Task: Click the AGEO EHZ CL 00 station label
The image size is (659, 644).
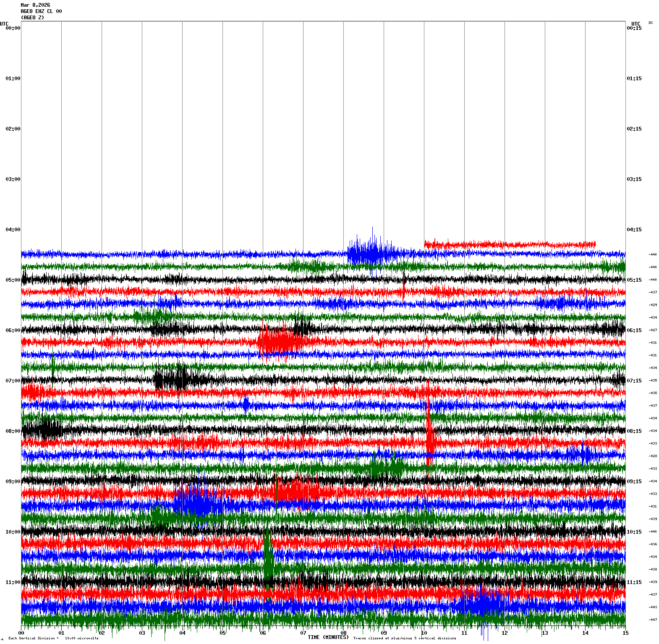Action: [x=41, y=11]
